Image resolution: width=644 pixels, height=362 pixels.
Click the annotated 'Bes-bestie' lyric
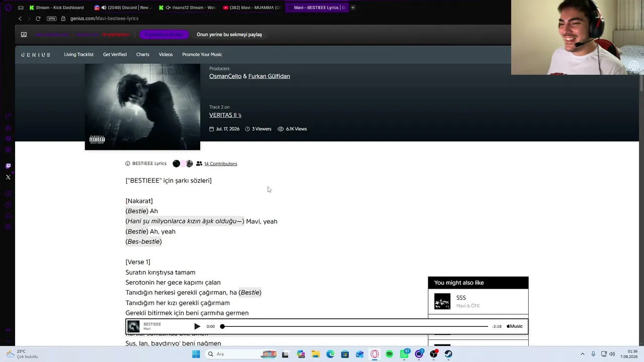tap(143, 242)
